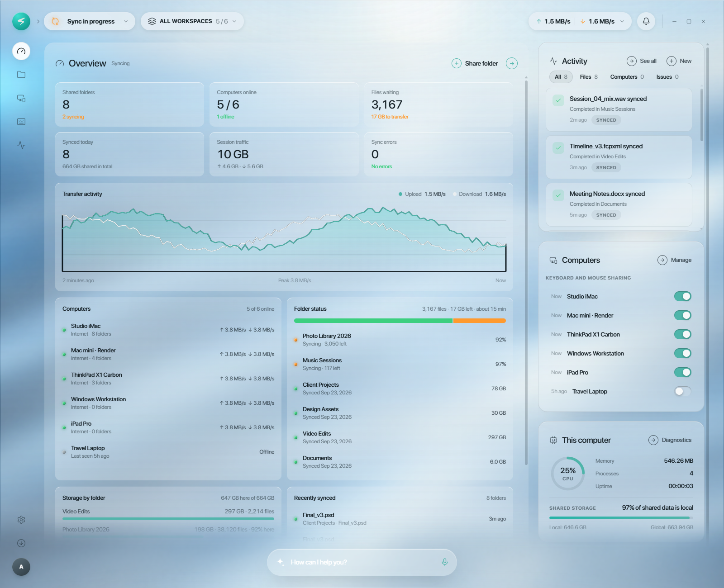Toggle ThinkPad X1 Carbon sharing switch
This screenshot has width=724, height=588.
click(x=683, y=334)
